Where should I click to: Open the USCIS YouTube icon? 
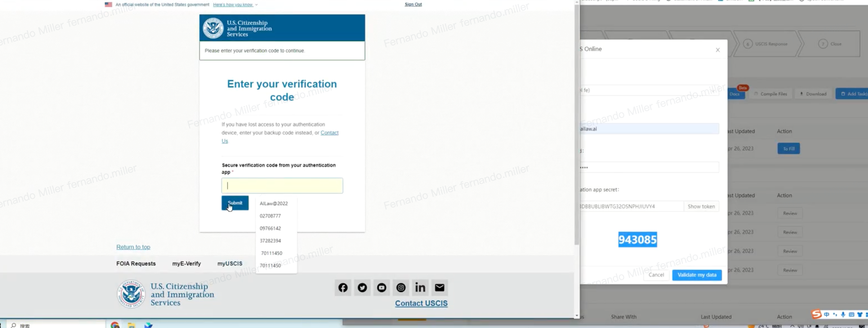[381, 287]
